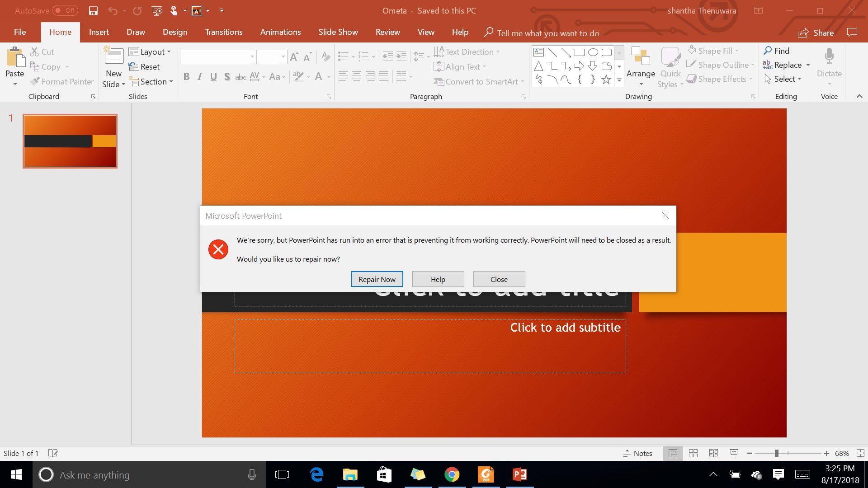Open the Home ribbon tab
868x488 pixels.
(x=59, y=32)
